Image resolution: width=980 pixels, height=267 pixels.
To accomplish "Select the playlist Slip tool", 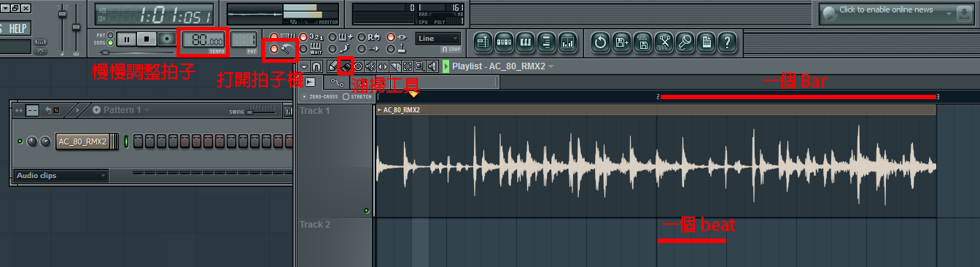I will (383, 66).
